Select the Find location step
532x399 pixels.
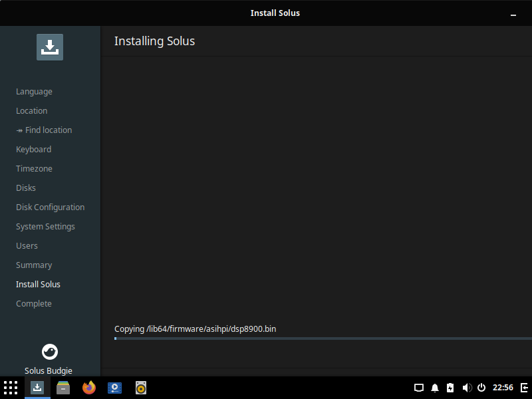(x=44, y=130)
